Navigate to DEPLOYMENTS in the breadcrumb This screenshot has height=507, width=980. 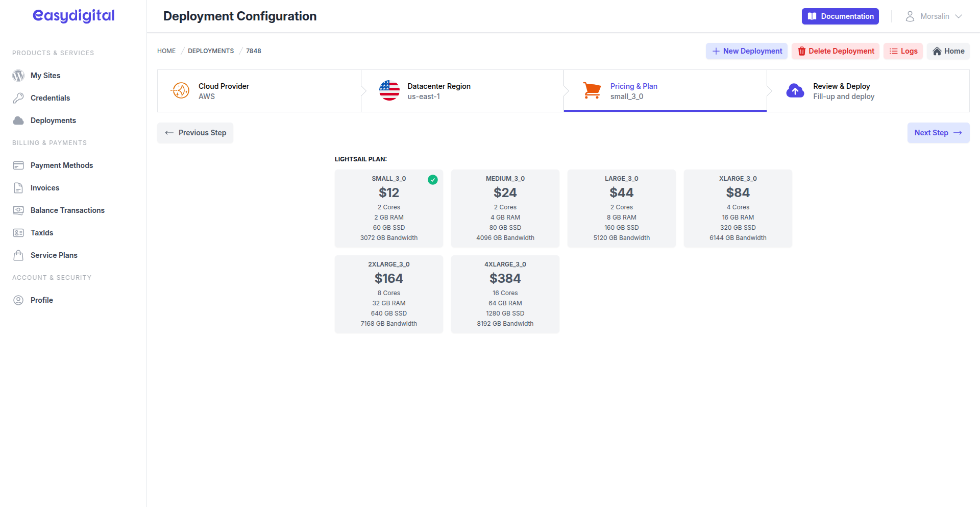pyautogui.click(x=211, y=51)
